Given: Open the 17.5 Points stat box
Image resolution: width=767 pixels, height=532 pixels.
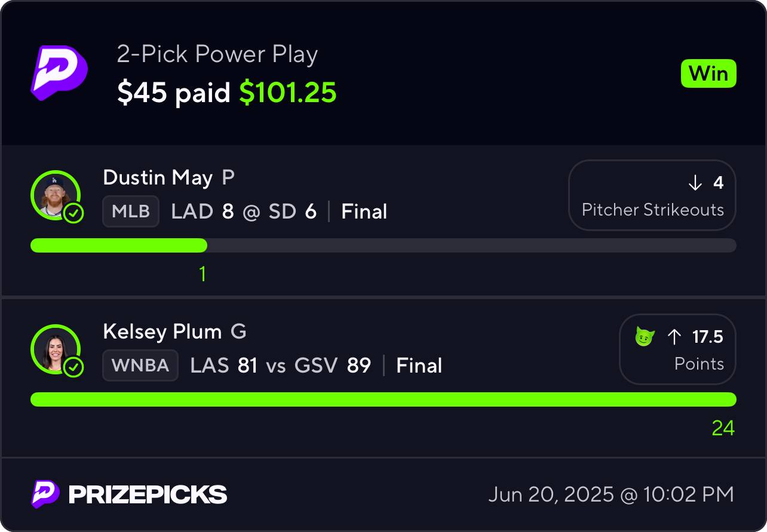Looking at the screenshot, I should click(x=678, y=349).
